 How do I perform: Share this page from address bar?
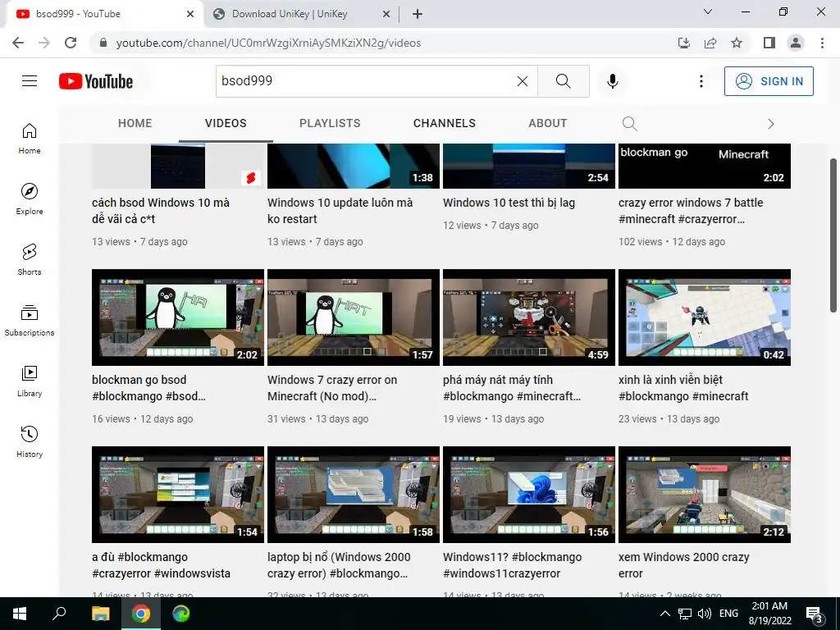tap(710, 43)
